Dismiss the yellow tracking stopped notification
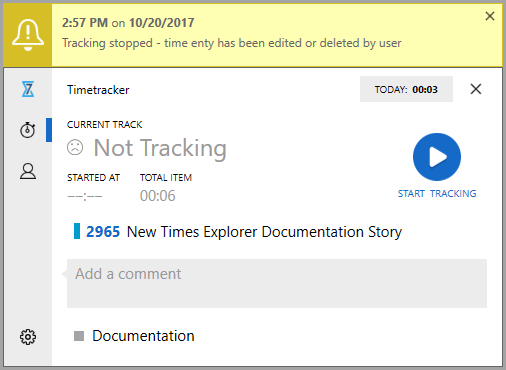The height and width of the screenshot is (370, 506). coord(490,16)
